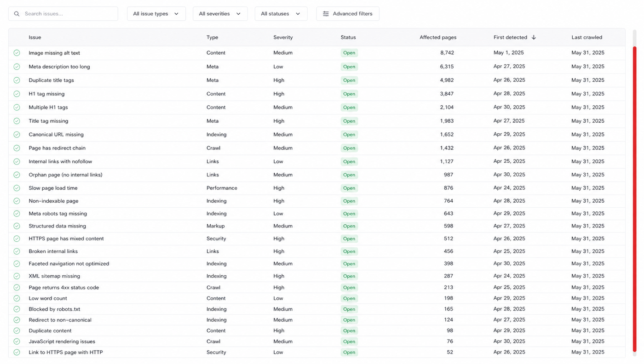Click check icon beside Duplicate content row
Image resolution: width=644 pixels, height=364 pixels.
pos(17,331)
